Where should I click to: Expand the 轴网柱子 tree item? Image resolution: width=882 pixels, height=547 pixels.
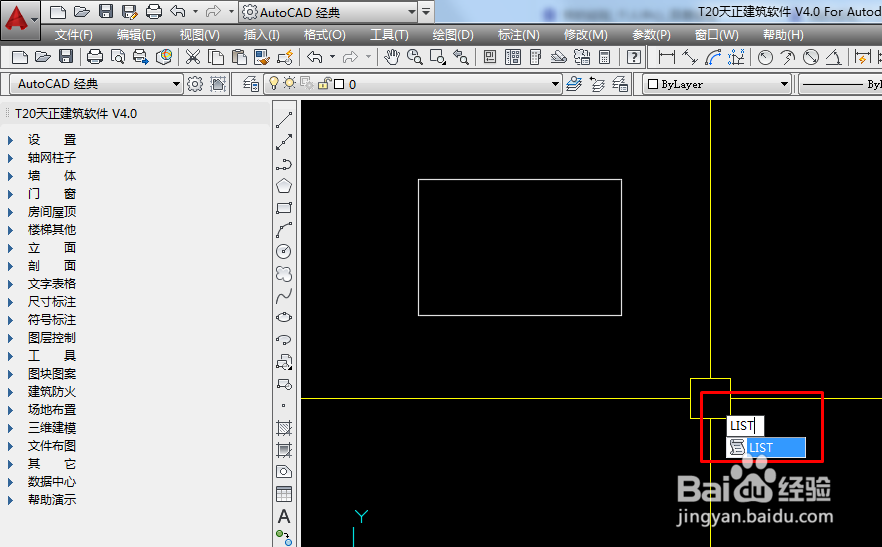(x=10, y=158)
